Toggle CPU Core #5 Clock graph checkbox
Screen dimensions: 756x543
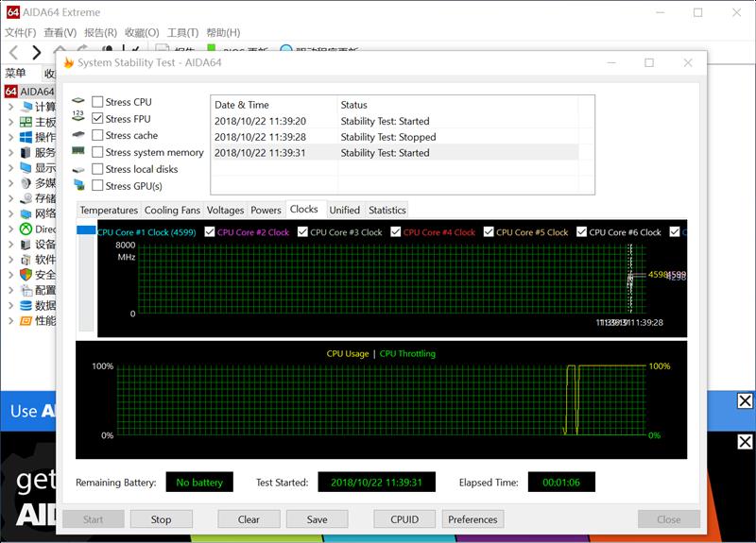pyautogui.click(x=489, y=231)
